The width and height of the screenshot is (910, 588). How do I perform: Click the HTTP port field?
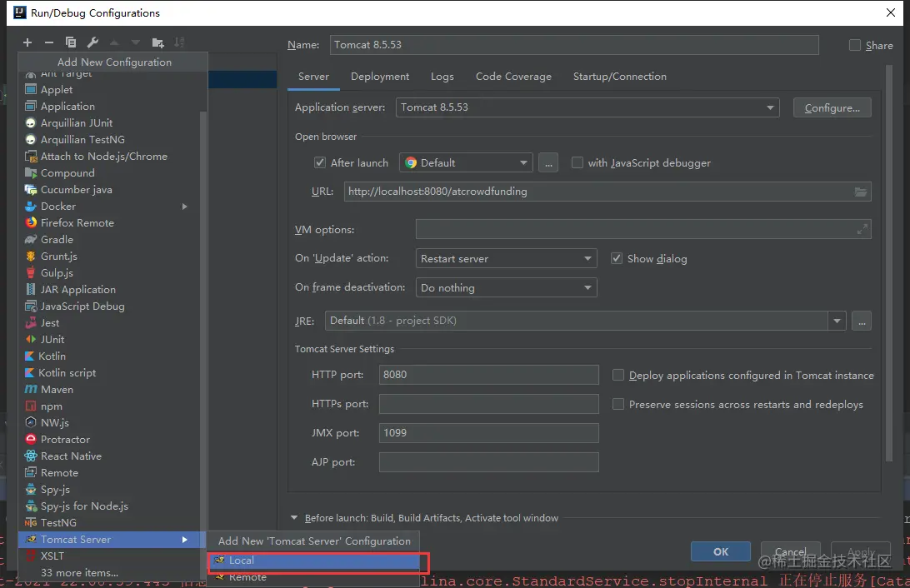pos(488,375)
